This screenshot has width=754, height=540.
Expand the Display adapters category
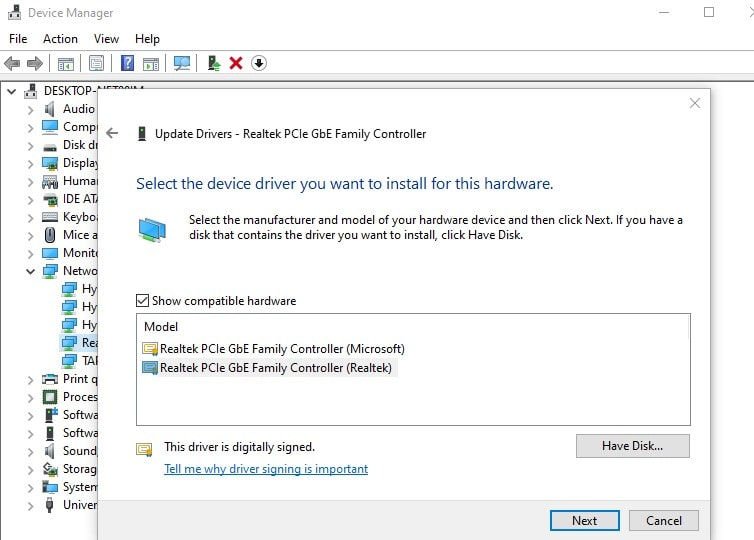pos(30,164)
